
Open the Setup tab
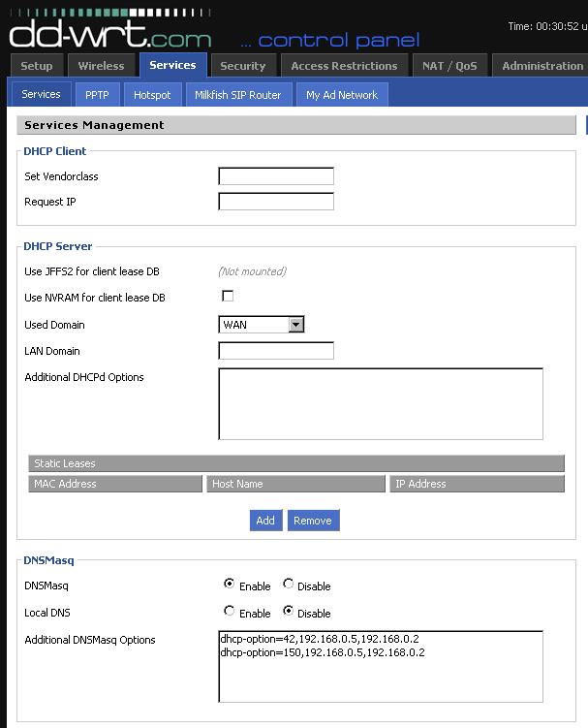click(x=37, y=66)
